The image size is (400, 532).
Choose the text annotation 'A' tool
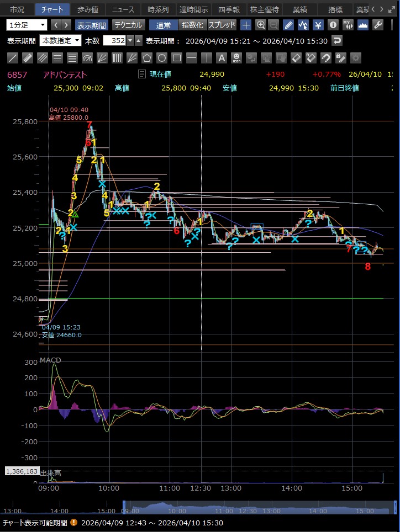click(x=222, y=58)
